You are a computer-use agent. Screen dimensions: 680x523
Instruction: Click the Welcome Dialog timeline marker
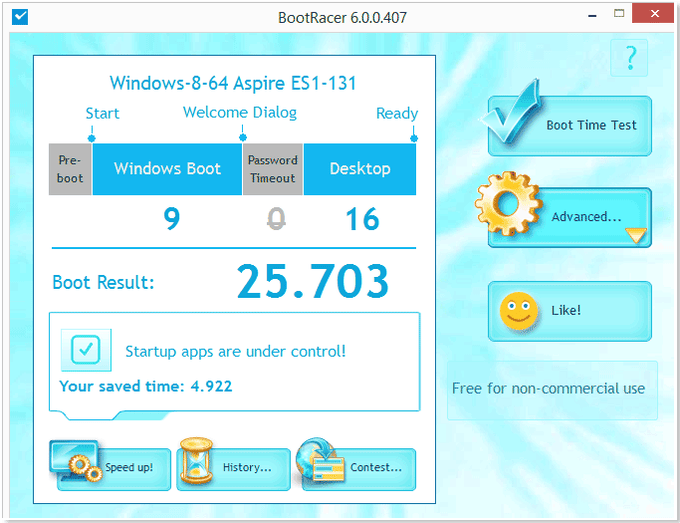click(243, 137)
